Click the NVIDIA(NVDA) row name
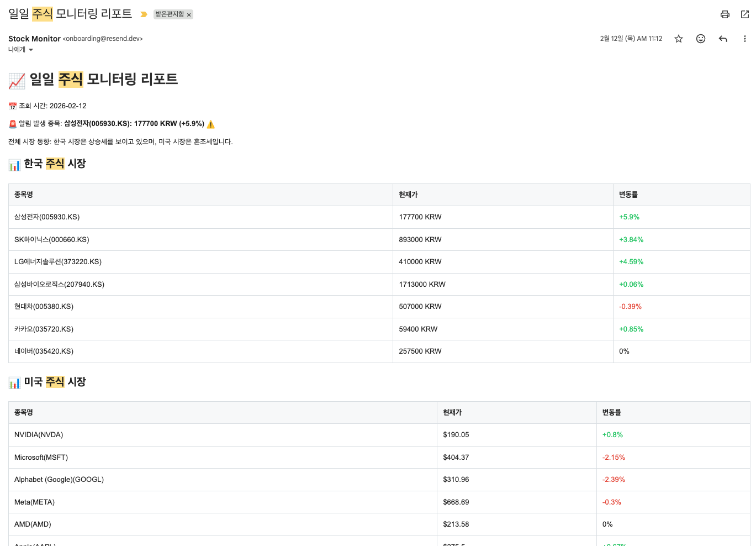This screenshot has width=756, height=546. pos(39,435)
